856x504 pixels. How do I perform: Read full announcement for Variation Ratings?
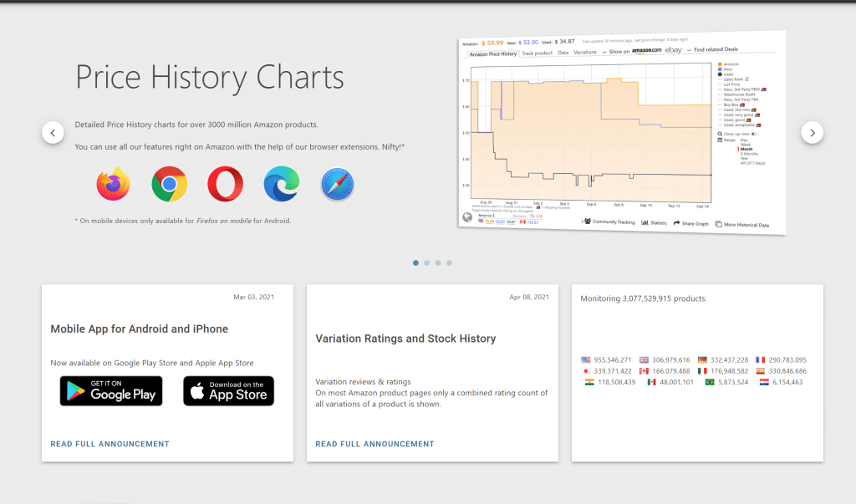pos(374,445)
